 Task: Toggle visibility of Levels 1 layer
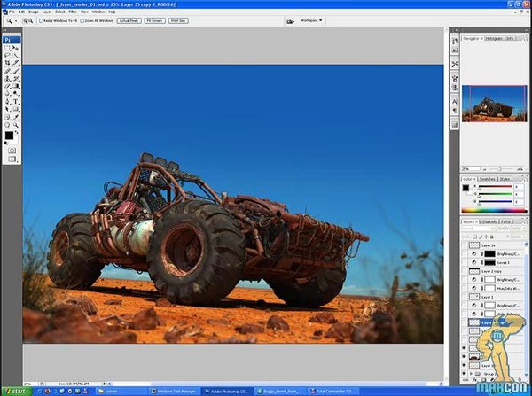tap(465, 262)
